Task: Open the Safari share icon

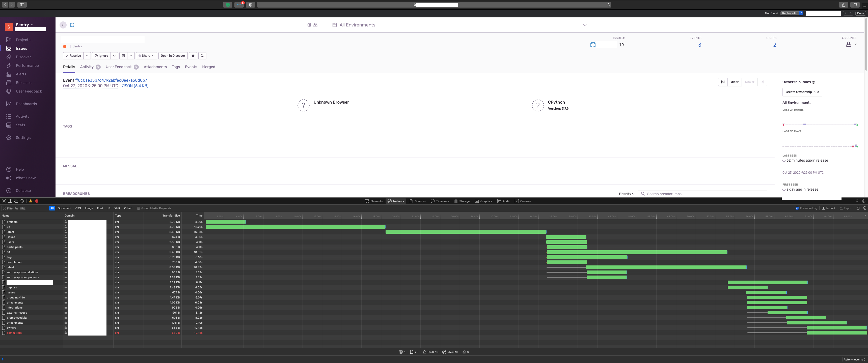Action: click(x=844, y=5)
